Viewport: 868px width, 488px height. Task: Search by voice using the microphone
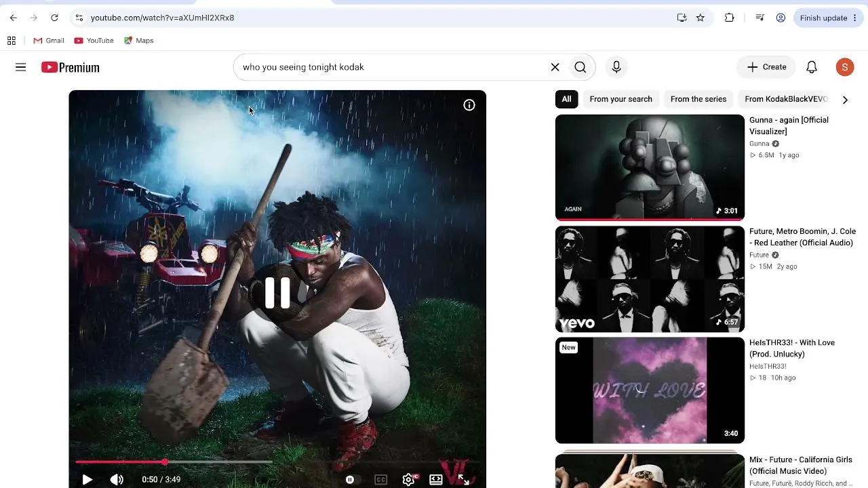[x=616, y=67]
